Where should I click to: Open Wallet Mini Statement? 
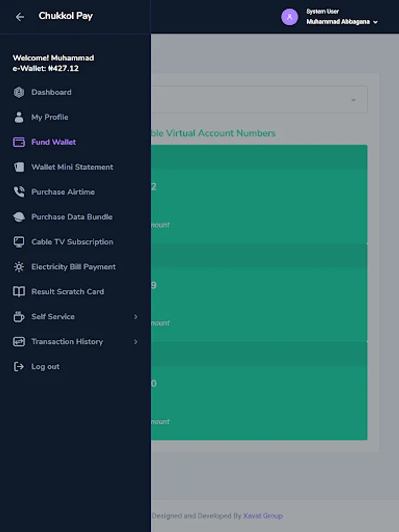(72, 167)
